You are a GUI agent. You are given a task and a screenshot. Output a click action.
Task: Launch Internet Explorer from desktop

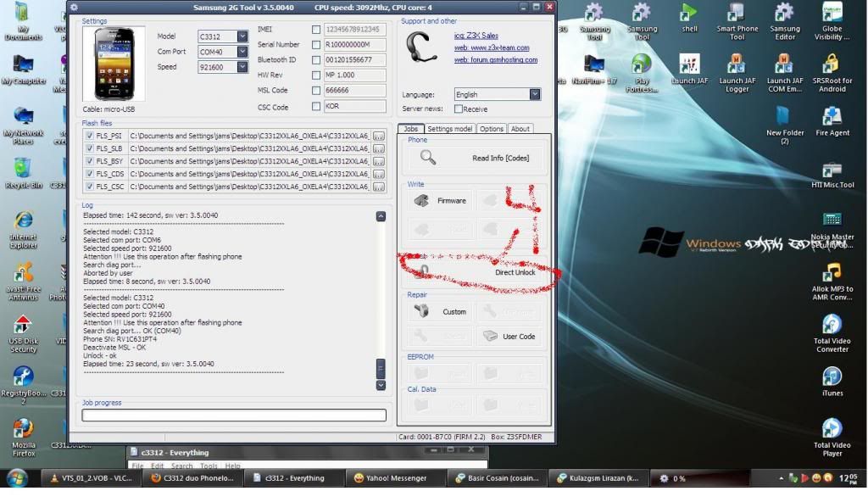[23, 229]
